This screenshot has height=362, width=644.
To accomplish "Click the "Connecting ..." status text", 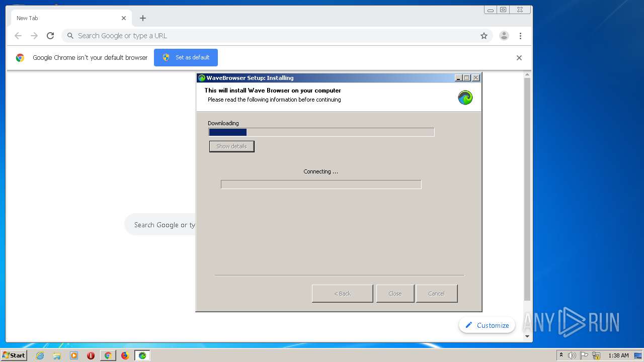I will [321, 171].
